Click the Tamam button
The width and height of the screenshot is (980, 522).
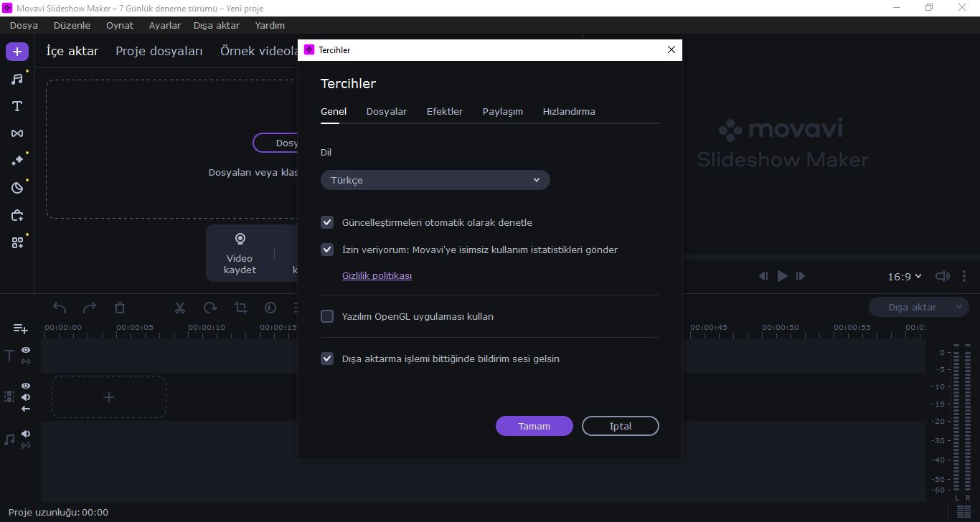tap(534, 426)
